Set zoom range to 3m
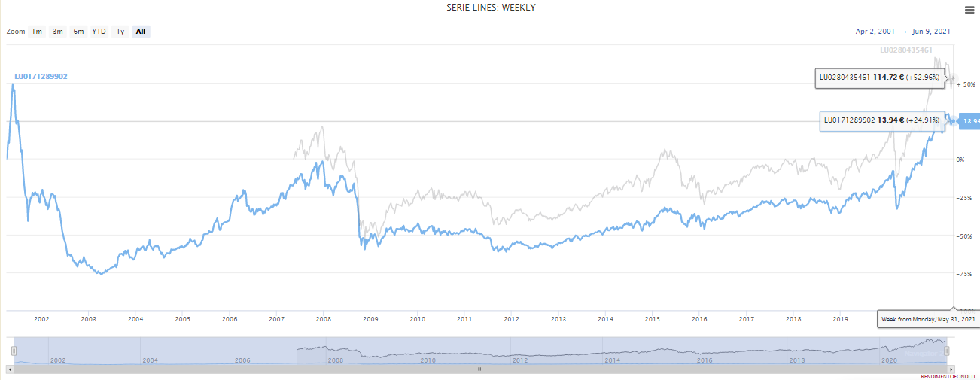This screenshot has height=380, width=980. pyautogui.click(x=57, y=32)
